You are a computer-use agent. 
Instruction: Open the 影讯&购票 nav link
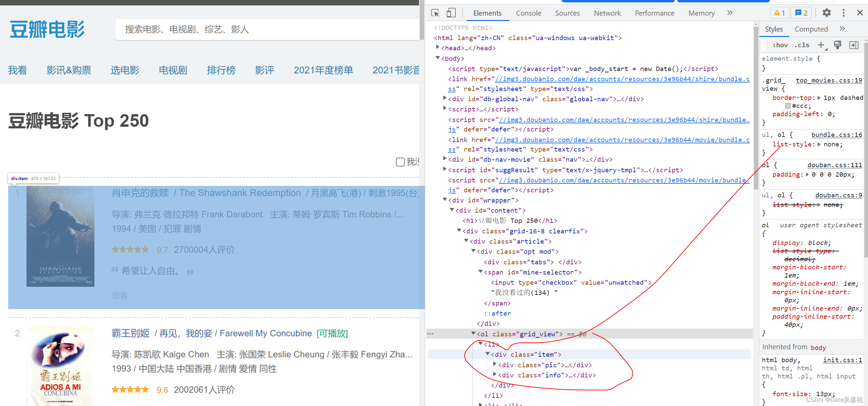click(x=69, y=70)
